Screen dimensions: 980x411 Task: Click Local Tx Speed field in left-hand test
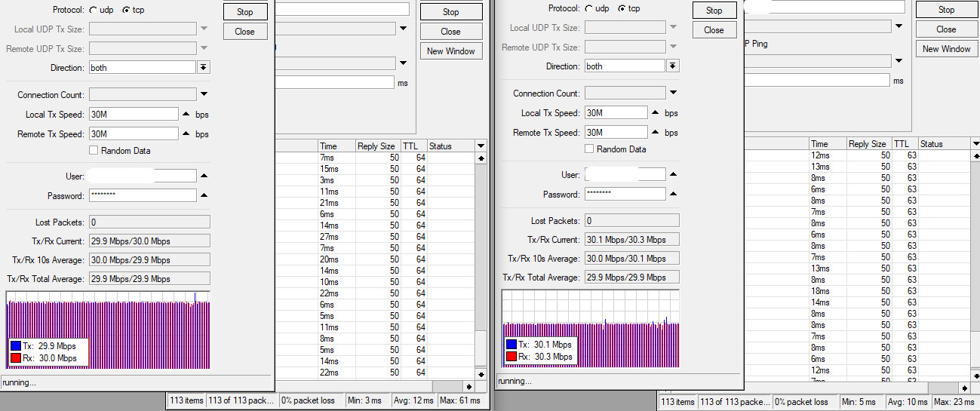(x=134, y=115)
